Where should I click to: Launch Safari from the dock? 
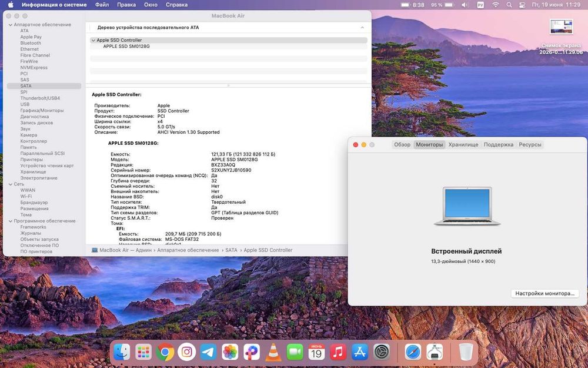coord(413,352)
